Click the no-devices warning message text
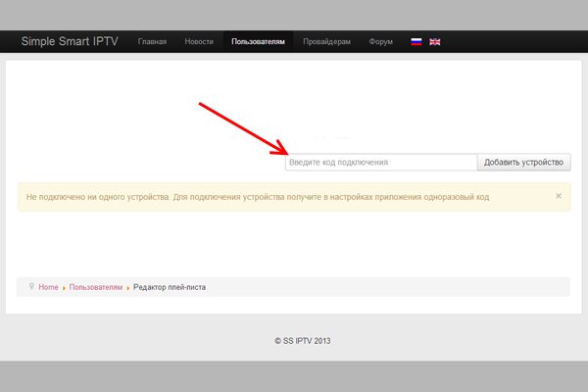 click(x=257, y=197)
